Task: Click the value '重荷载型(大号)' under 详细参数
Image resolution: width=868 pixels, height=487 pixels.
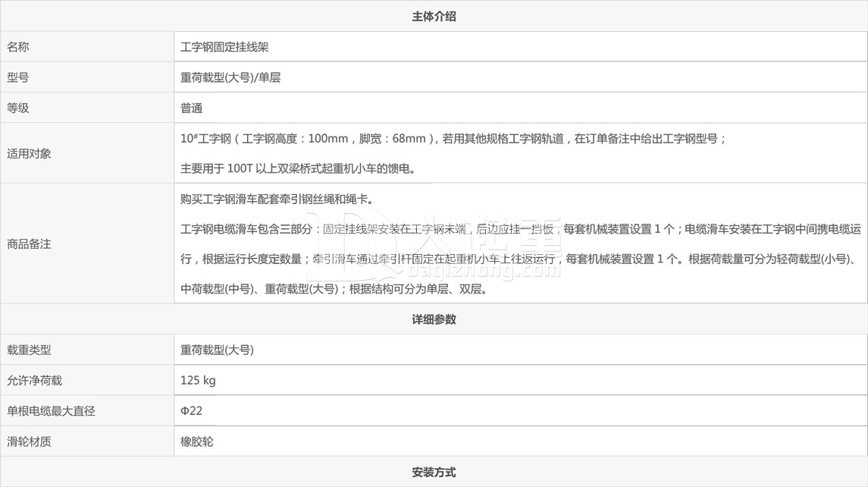Action: tap(217, 350)
